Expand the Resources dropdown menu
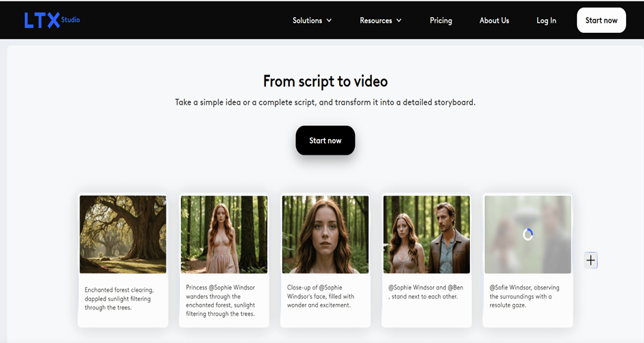Image resolution: width=644 pixels, height=343 pixels. tap(381, 21)
